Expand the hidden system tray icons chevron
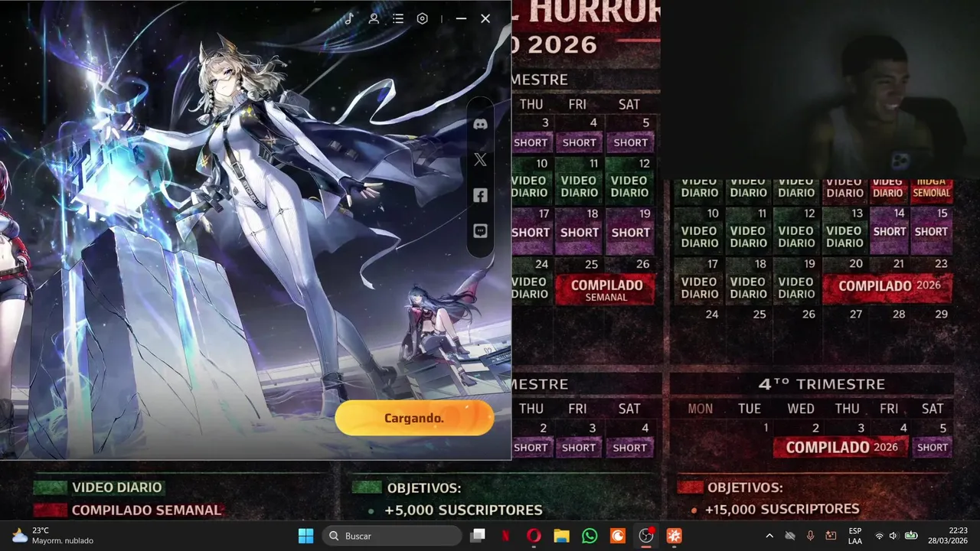 tap(769, 536)
